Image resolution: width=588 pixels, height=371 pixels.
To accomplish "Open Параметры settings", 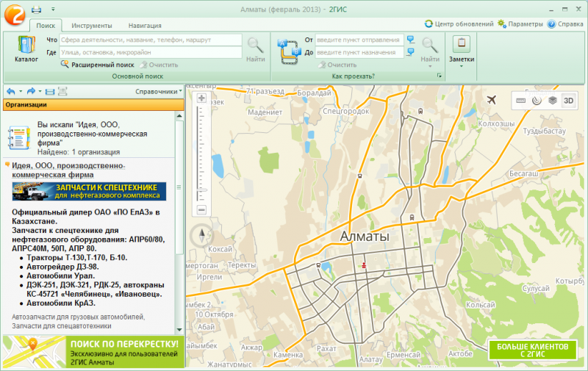I will click(520, 24).
